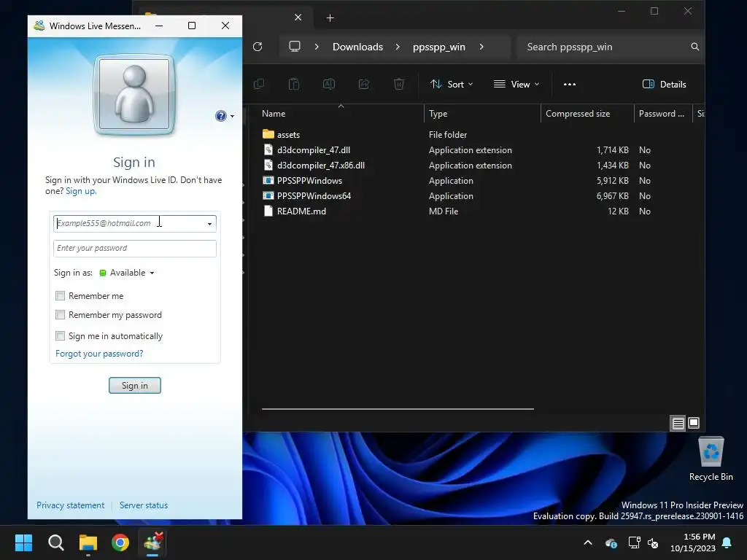Click the OneDrive cloud tray icon
747x560 pixels.
(611, 542)
